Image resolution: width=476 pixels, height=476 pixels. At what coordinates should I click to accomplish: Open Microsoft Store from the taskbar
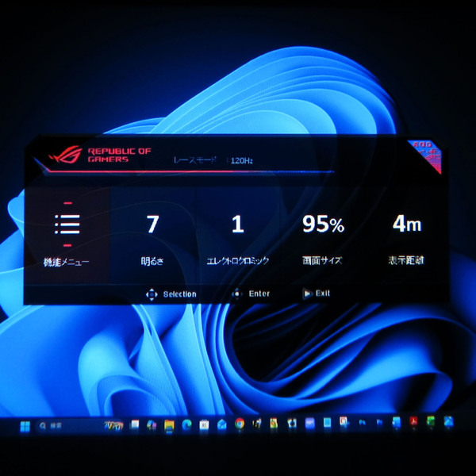[204, 424]
